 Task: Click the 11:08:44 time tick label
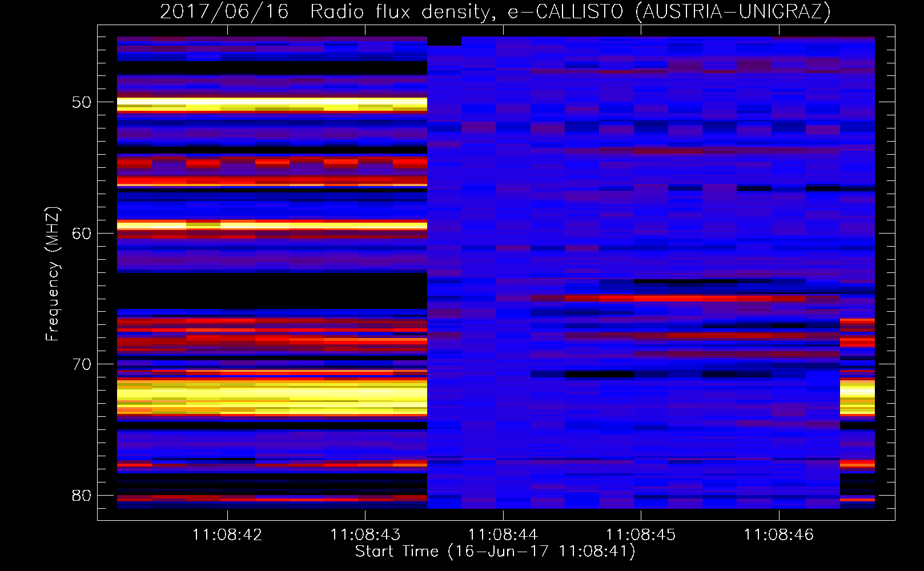[x=503, y=535]
